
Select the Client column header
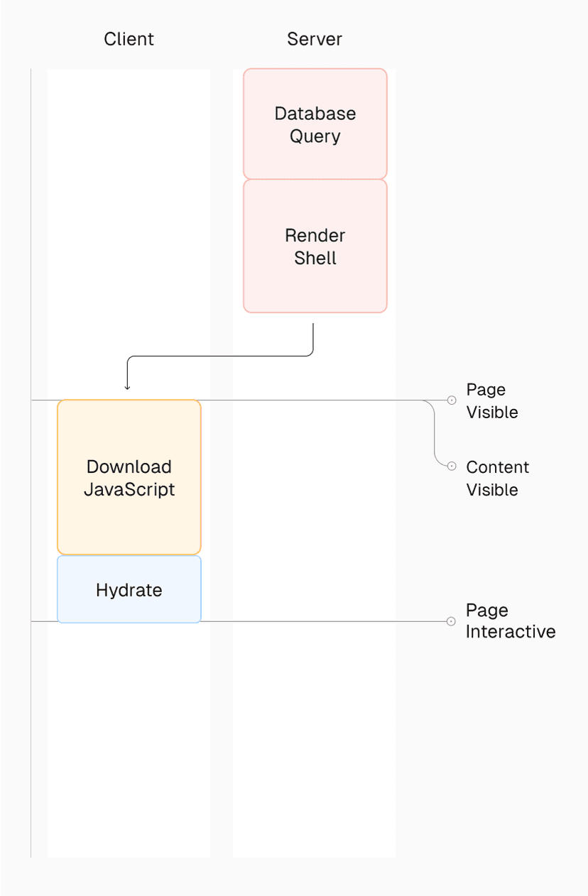129,39
